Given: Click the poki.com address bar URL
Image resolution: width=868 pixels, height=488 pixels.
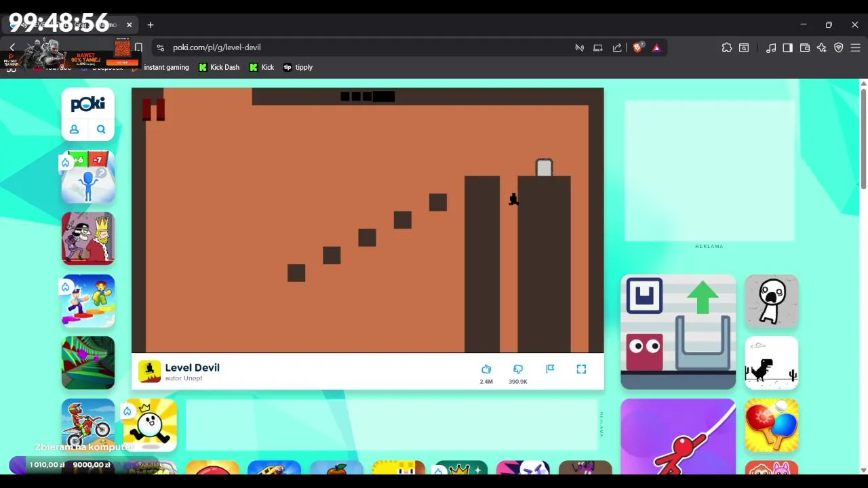Looking at the screenshot, I should [217, 47].
